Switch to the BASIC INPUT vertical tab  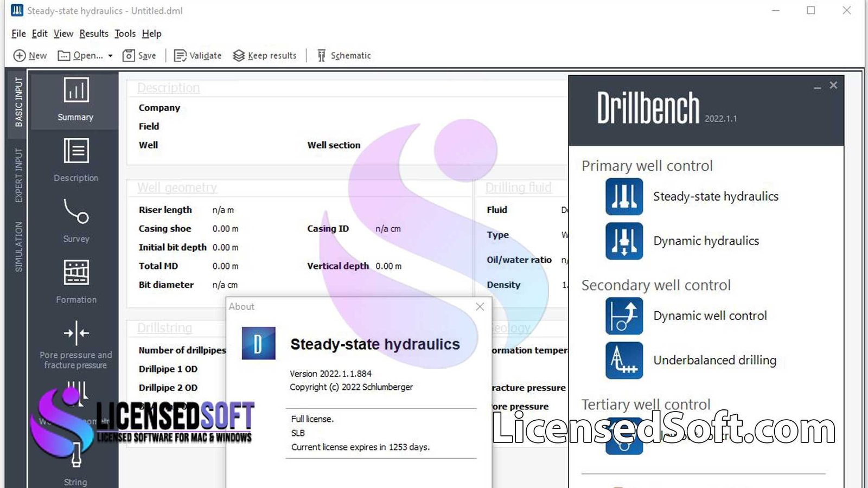point(18,102)
